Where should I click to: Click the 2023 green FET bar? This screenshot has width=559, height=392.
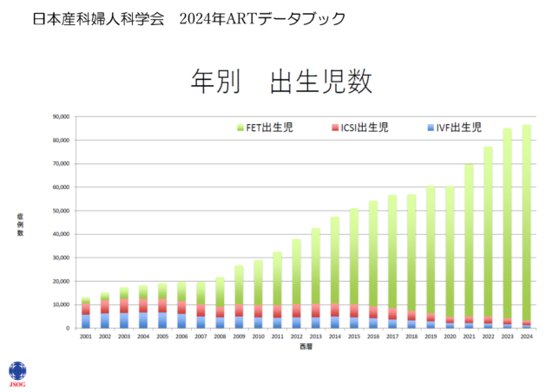(x=507, y=223)
